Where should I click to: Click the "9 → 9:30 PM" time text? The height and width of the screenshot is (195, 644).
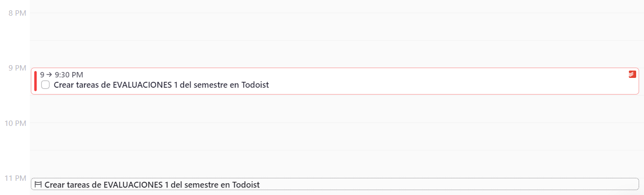tap(62, 74)
